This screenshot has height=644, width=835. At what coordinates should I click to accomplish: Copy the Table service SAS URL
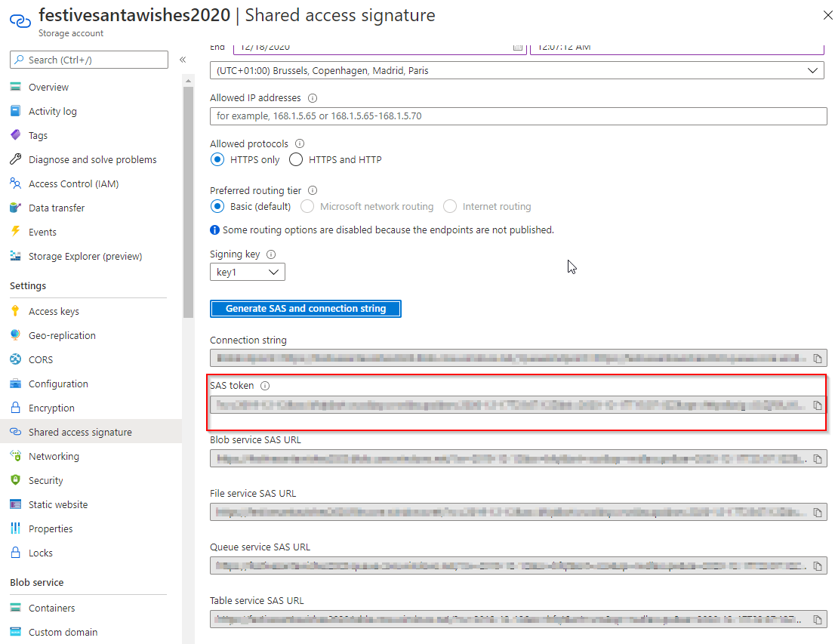pos(818,620)
